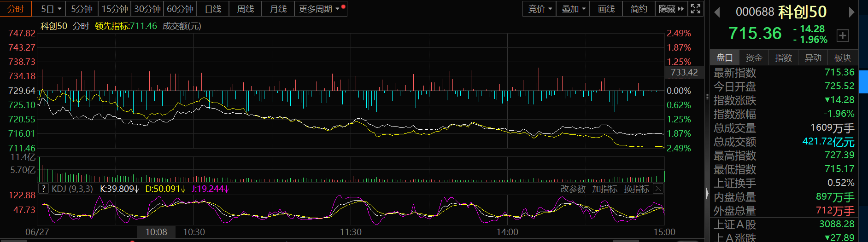The width and height of the screenshot is (868, 242).
Task: Close the KDJ indicator panel
Action: (658, 189)
